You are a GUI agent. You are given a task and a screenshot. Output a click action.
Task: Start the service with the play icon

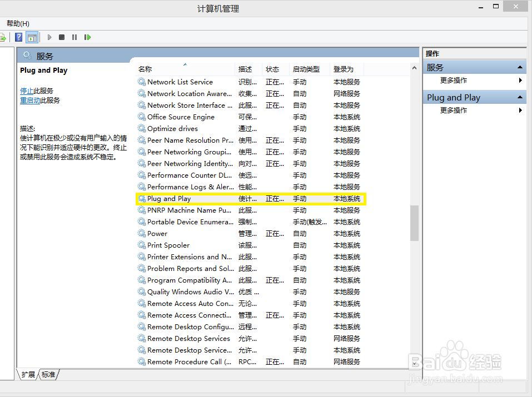point(49,37)
